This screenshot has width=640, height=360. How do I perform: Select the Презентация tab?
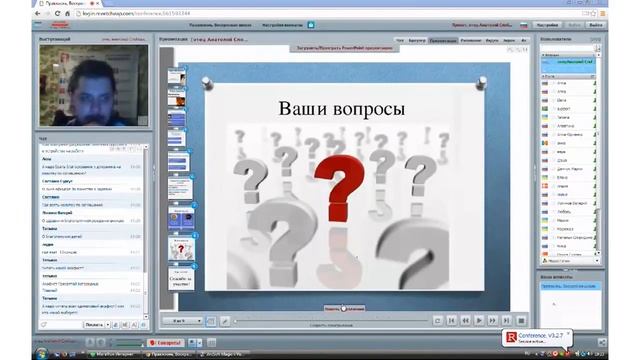click(x=443, y=40)
